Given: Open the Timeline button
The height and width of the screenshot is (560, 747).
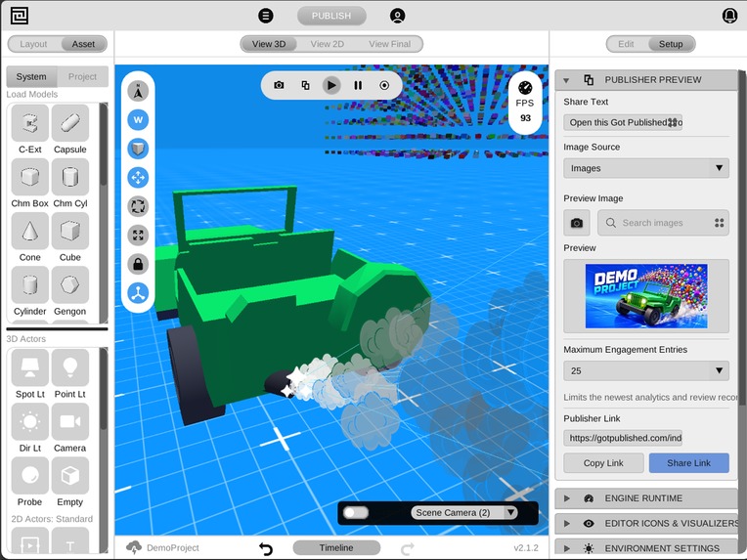Looking at the screenshot, I should click(x=336, y=548).
